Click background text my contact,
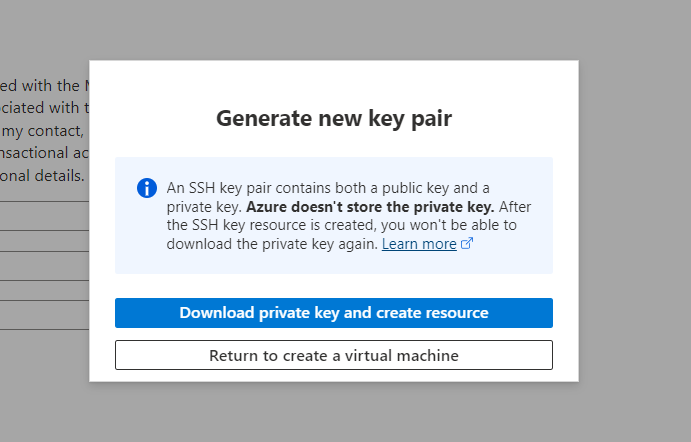This screenshot has height=442, width=691. pyautogui.click(x=42, y=131)
